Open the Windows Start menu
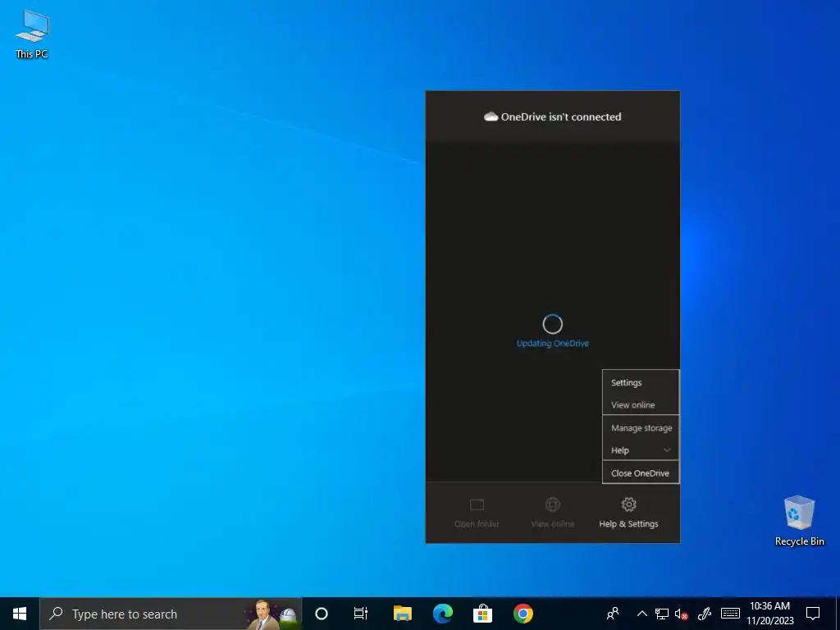Viewport: 840px width, 630px height. point(20,614)
